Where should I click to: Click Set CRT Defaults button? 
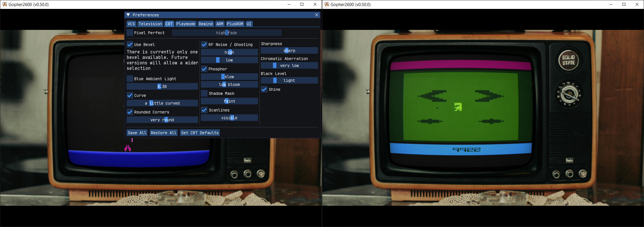200,133
